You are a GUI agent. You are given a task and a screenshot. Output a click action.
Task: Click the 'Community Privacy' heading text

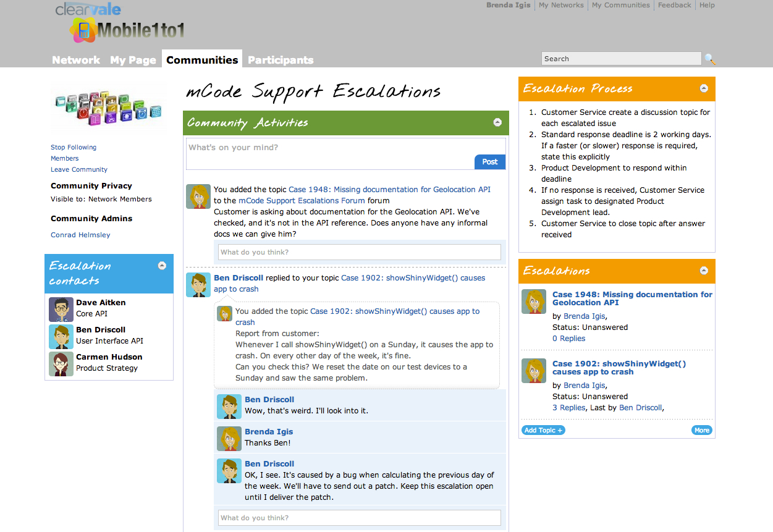click(x=91, y=185)
